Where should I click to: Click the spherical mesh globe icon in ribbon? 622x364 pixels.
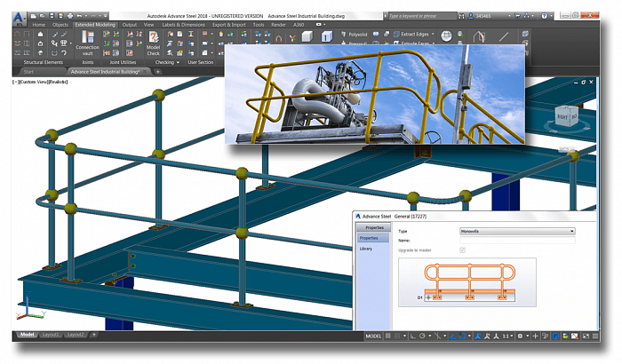tap(446, 36)
